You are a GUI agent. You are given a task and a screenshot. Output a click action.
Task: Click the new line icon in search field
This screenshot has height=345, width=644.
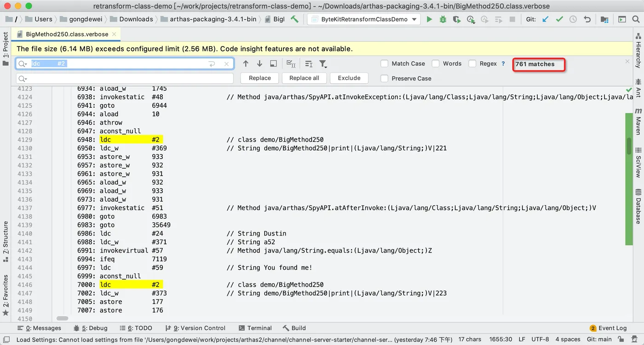(x=212, y=64)
